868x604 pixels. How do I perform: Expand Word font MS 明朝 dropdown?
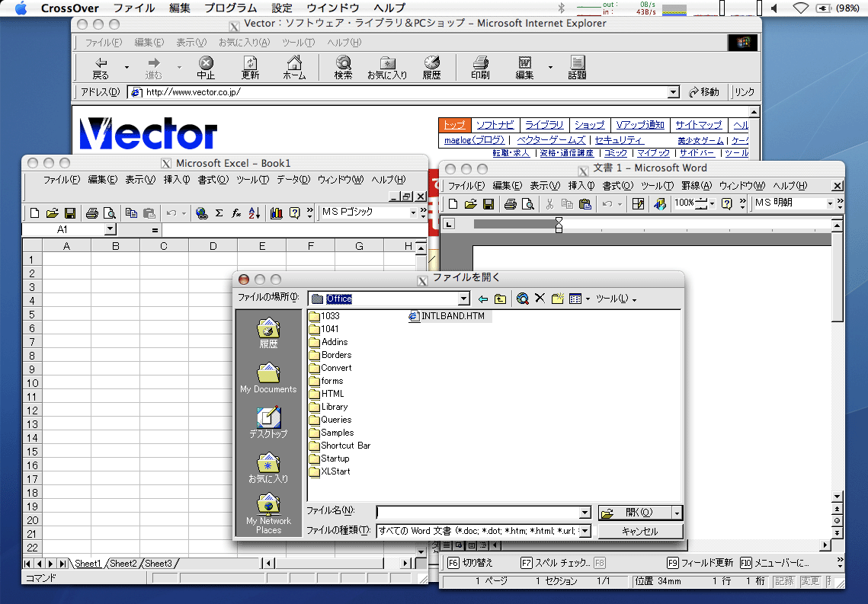[830, 203]
